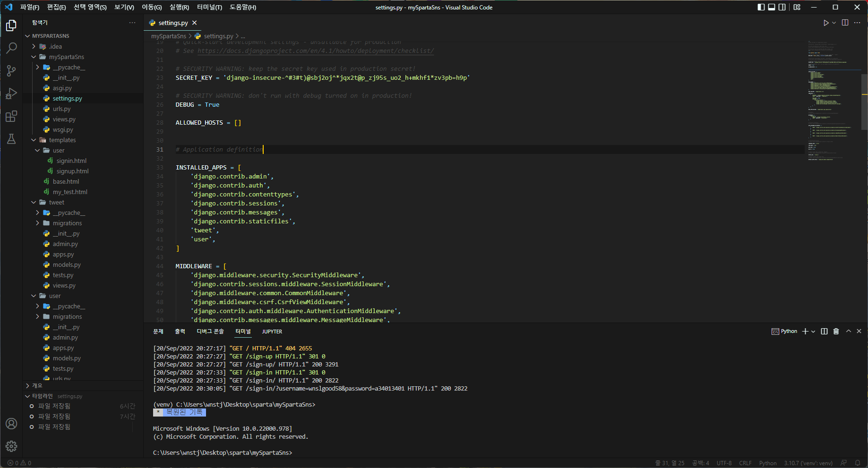Open base.html template file
This screenshot has width=868, height=468.
(x=66, y=181)
